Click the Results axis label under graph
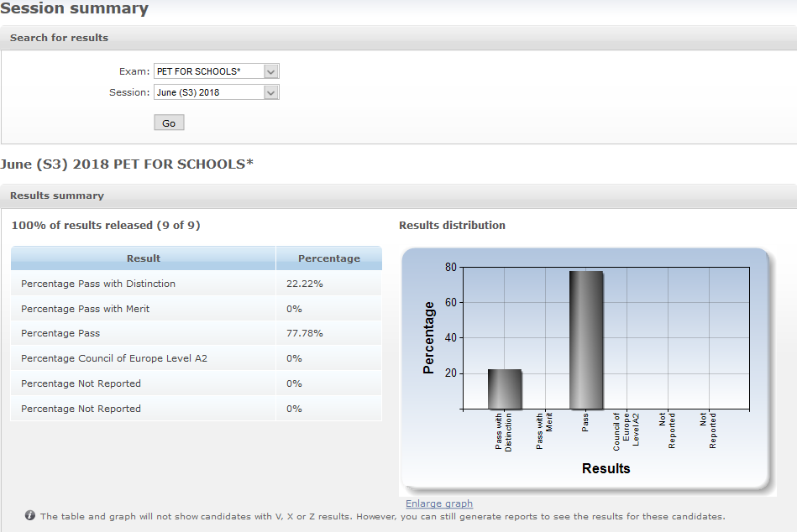The image size is (797, 532). (x=606, y=468)
